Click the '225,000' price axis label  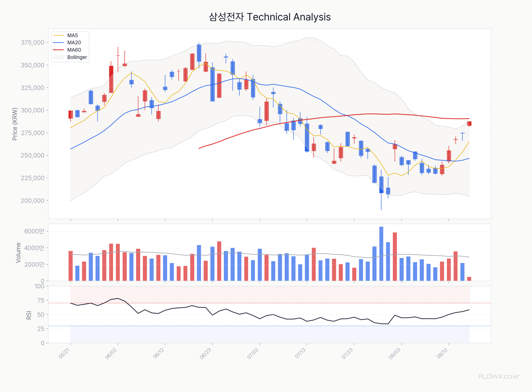tap(32, 178)
